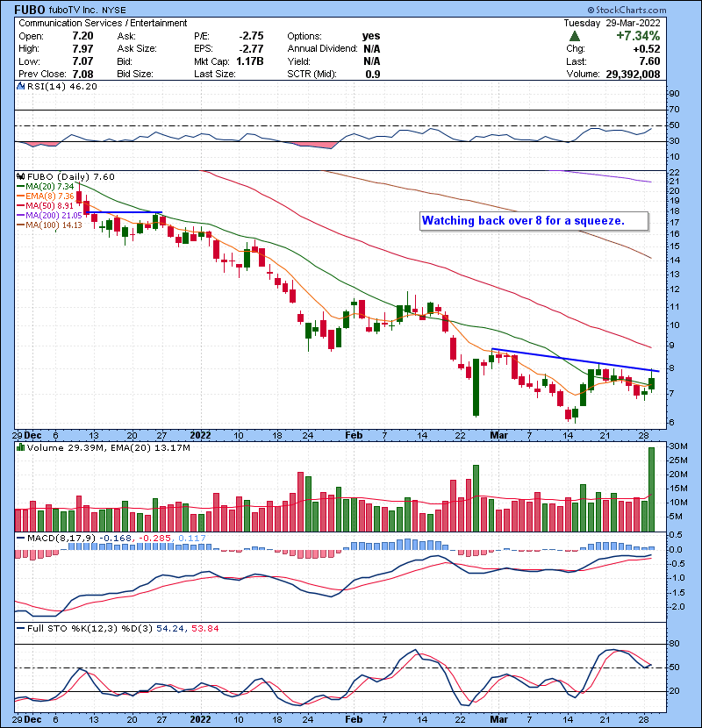702x728 pixels.
Task: Click the 2022 label on the price chart date axis
Action: 200,436
